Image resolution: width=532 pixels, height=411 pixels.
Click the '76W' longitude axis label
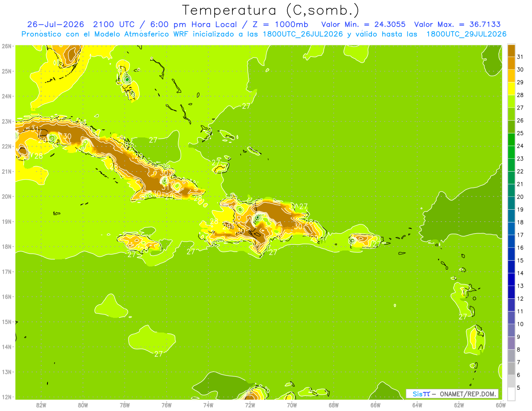tap(167, 405)
